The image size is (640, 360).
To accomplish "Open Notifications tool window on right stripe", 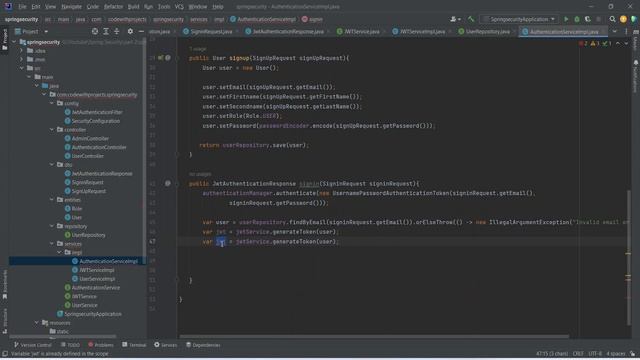I will (x=636, y=76).
